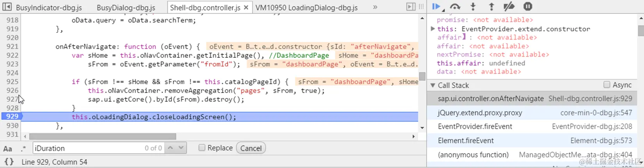Click line number 921 in gutter
Viewport: 644px width, 168px height.
click(x=12, y=46)
